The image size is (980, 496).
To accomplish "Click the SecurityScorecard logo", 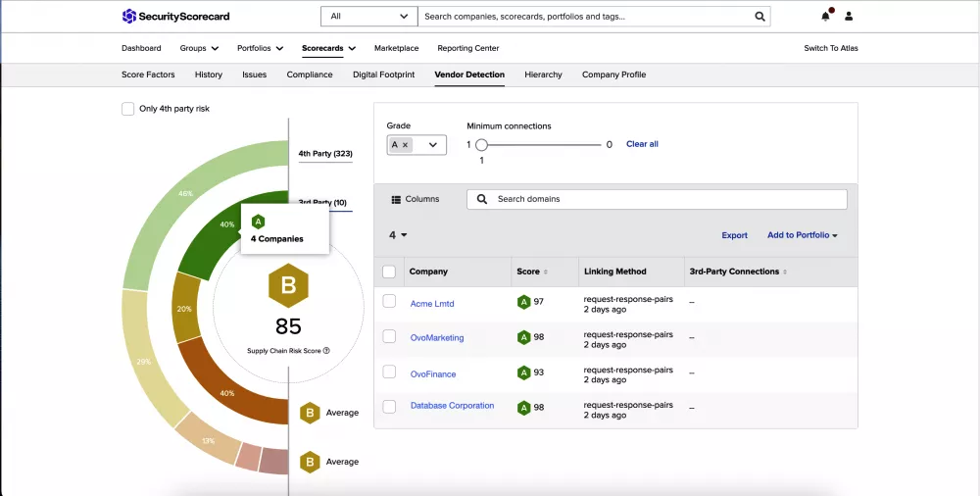I will click(x=175, y=17).
